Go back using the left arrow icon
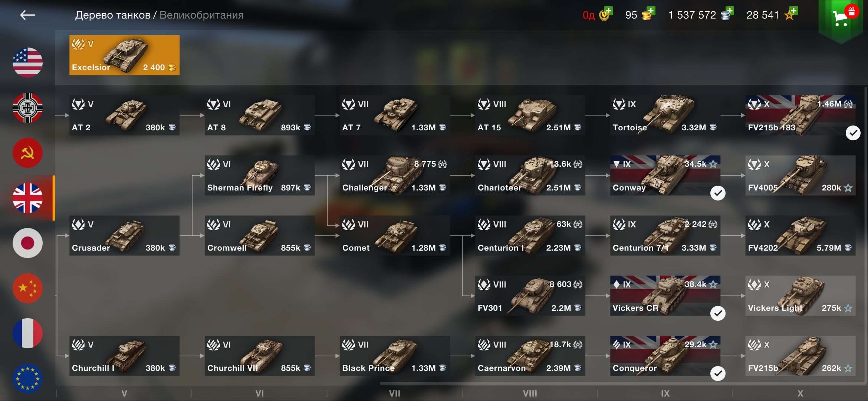This screenshot has width=868, height=401. click(x=27, y=15)
